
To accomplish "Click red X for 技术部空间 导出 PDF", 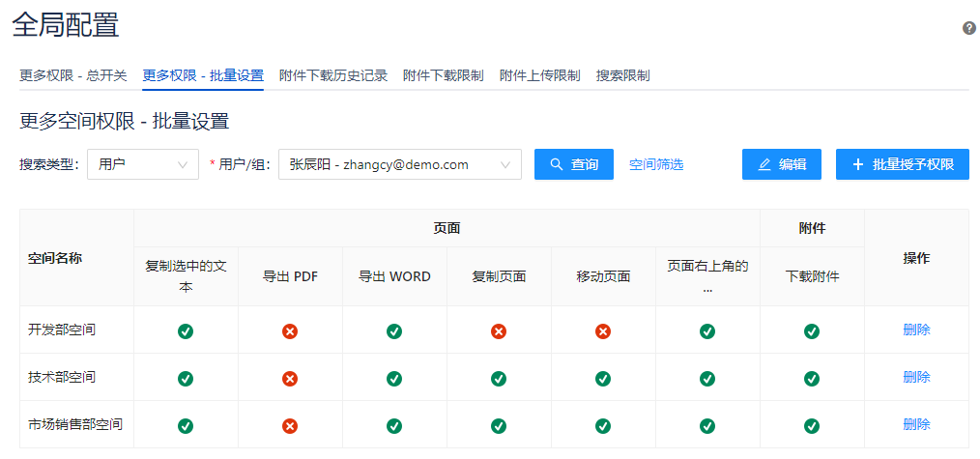I will [x=290, y=378].
